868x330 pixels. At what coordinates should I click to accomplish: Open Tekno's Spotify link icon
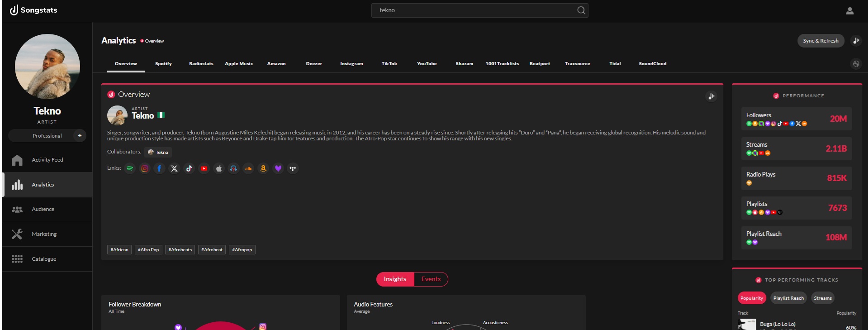[130, 168]
